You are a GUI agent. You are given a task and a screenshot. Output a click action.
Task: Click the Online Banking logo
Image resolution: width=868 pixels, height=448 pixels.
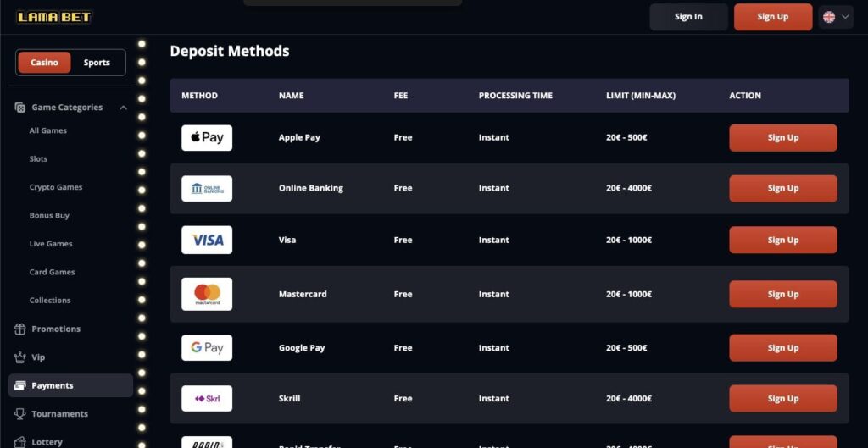point(207,189)
